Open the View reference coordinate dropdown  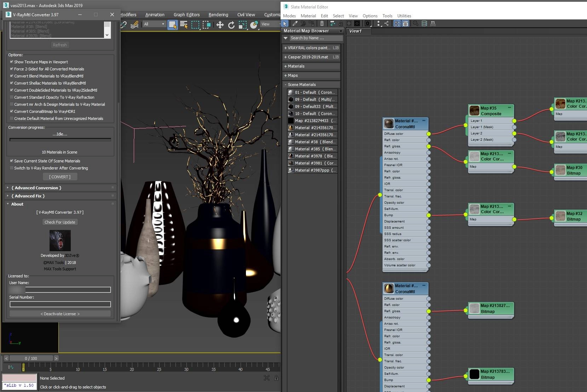(270, 24)
